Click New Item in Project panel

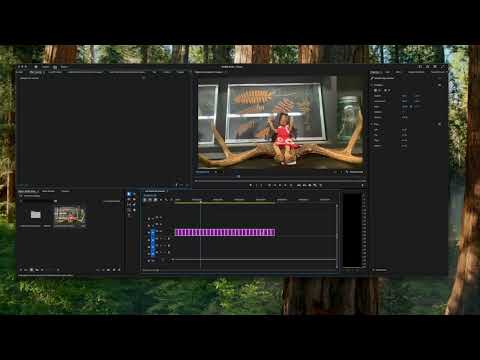(114, 270)
